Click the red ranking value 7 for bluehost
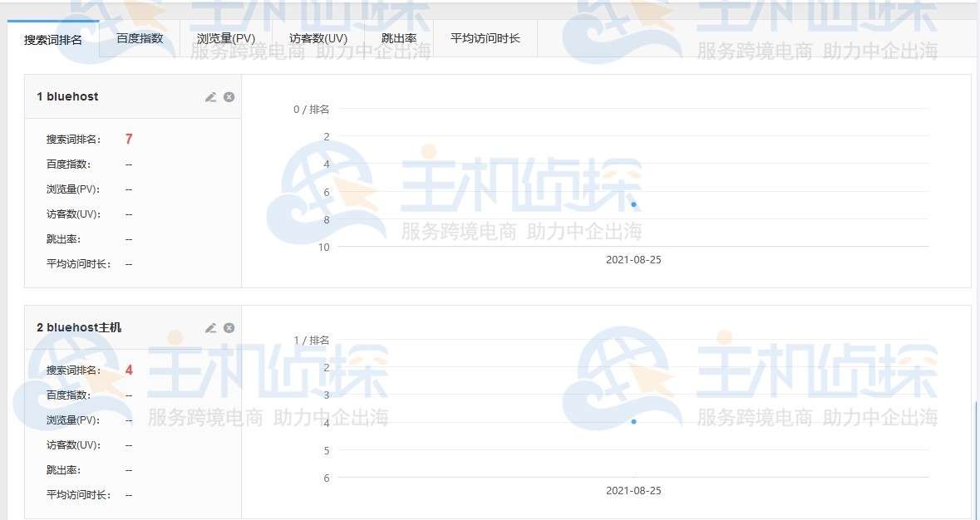 (x=128, y=139)
